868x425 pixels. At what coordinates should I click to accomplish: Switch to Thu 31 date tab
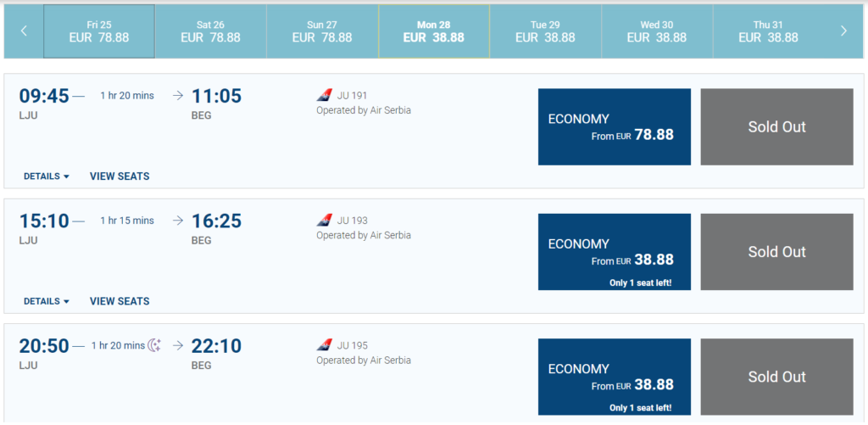coord(768,31)
